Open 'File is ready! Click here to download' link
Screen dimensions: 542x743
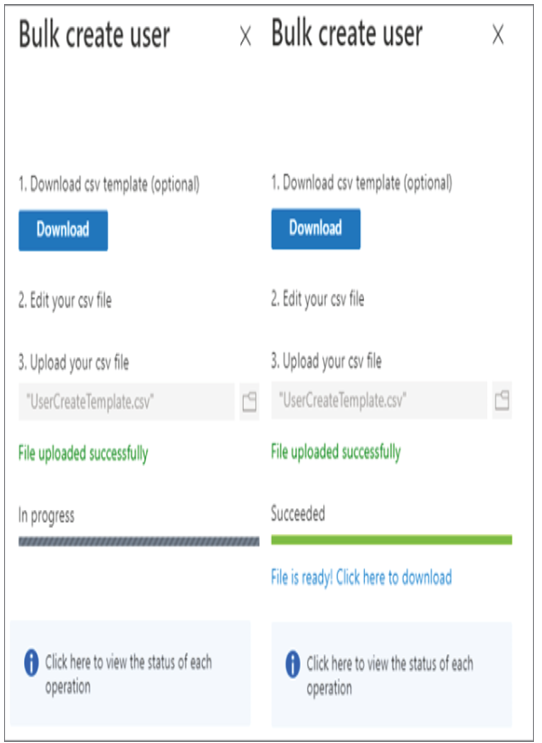(361, 578)
